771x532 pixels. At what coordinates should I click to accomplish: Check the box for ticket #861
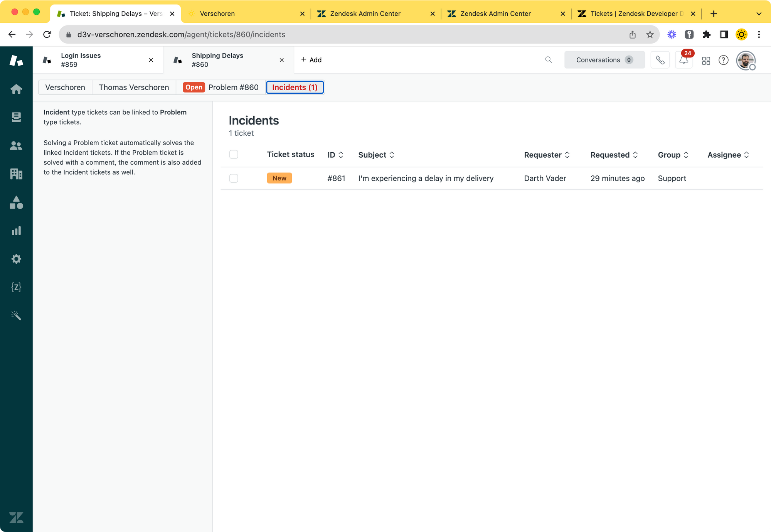coord(234,178)
